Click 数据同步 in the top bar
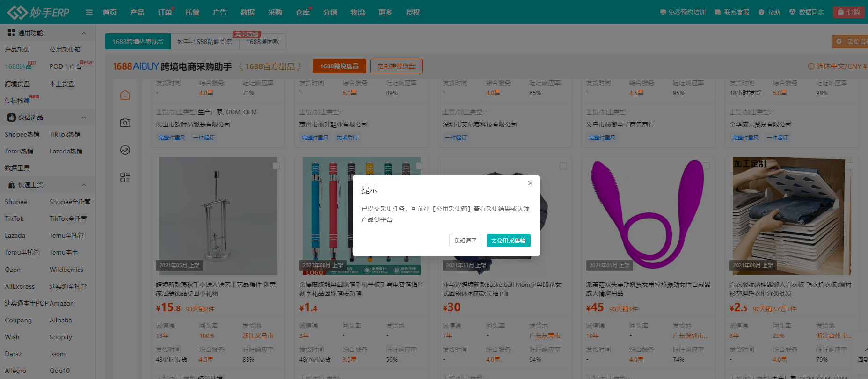Screen dimensions: 868x379 point(806,12)
